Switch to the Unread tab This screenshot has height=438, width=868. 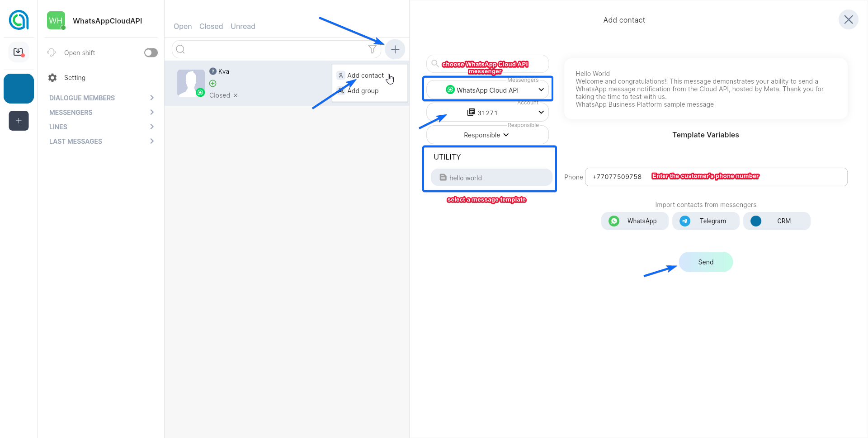coord(243,26)
